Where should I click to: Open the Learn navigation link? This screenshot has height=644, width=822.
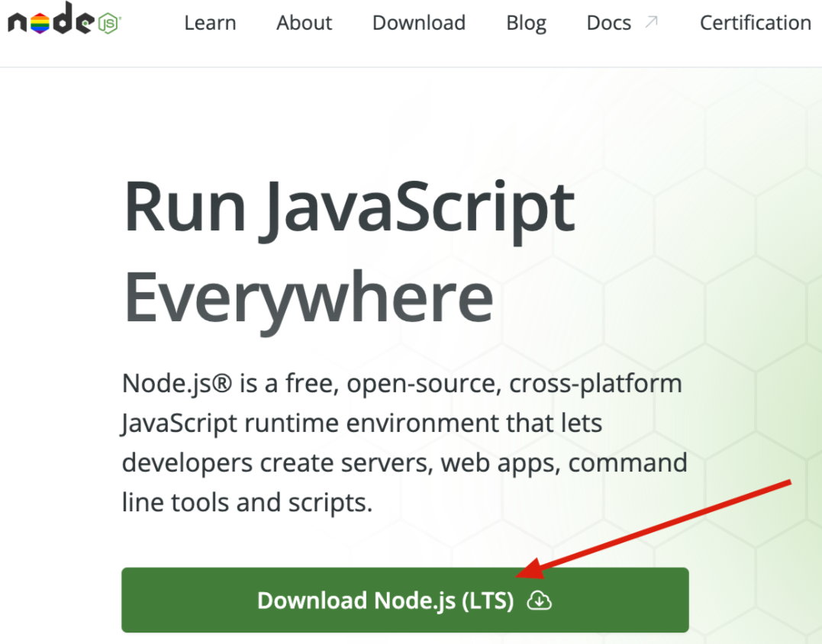click(x=210, y=23)
